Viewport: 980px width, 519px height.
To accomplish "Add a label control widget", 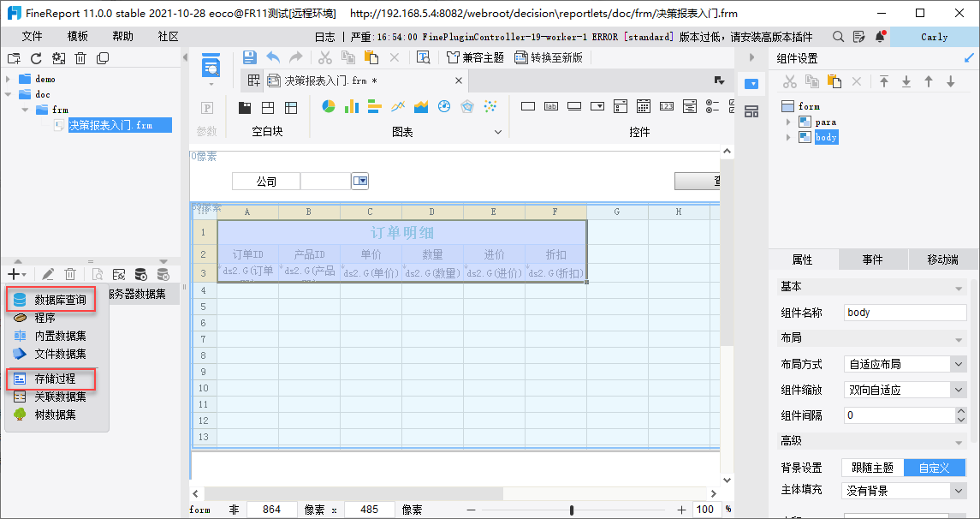I will coord(550,107).
